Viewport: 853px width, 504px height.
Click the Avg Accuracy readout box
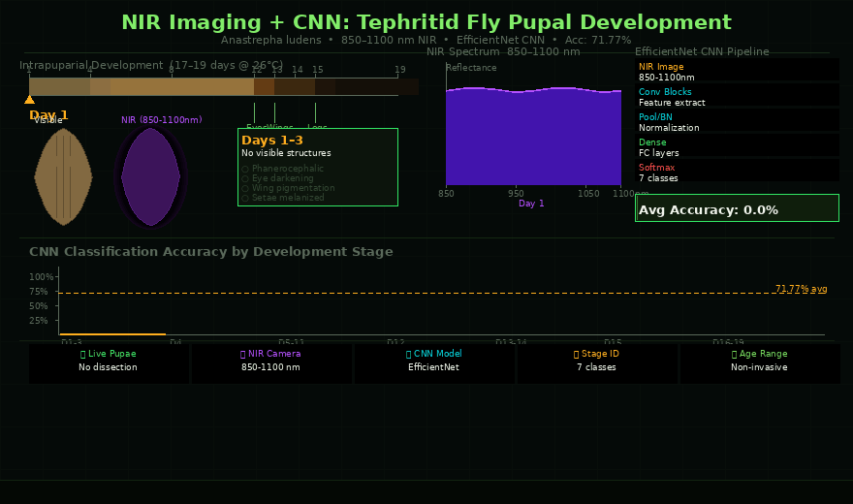click(737, 208)
